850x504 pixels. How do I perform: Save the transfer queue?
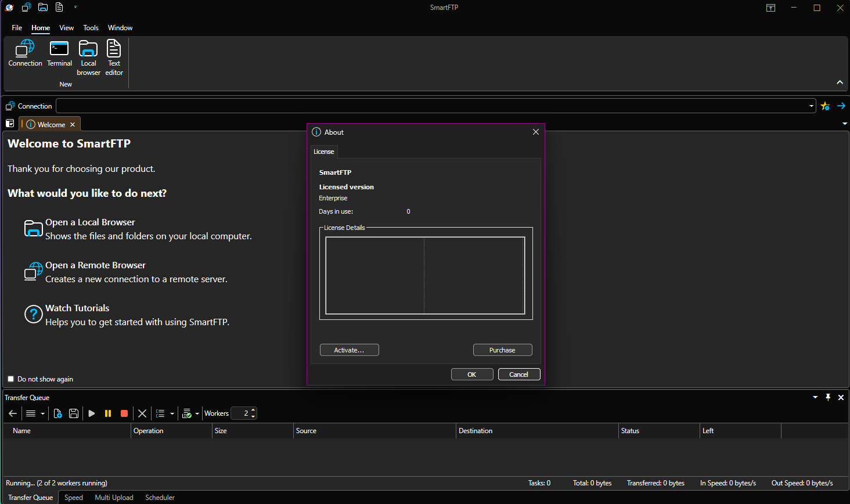(74, 413)
